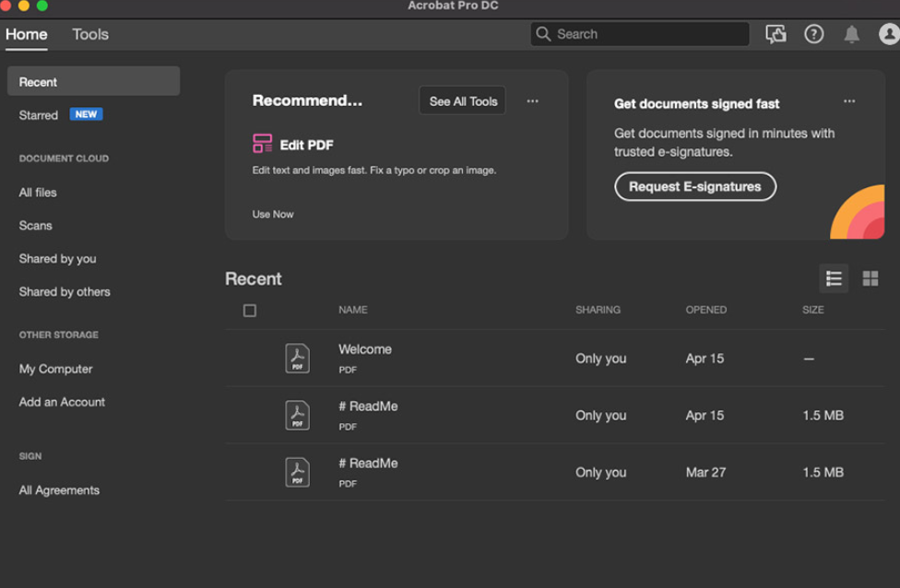Open the user profile avatar icon
Screen dimensions: 900x588
pyautogui.click(x=889, y=34)
